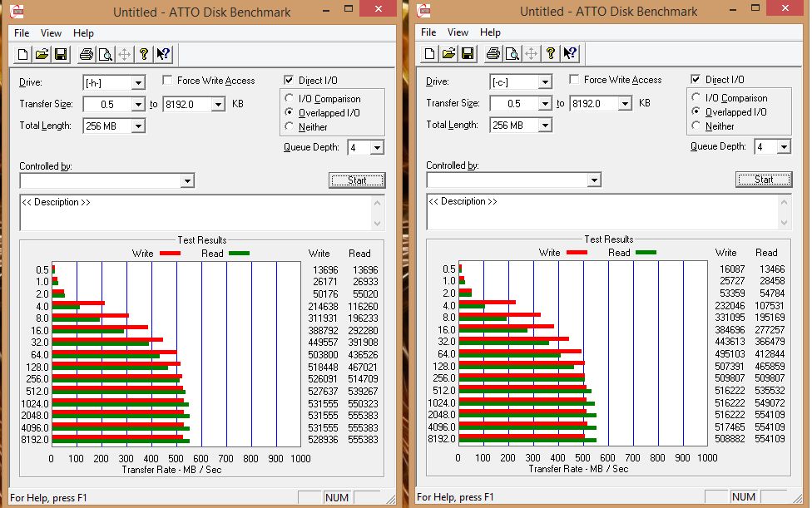Viewport: 812px width, 508px height.
Task: Click New document icon in left window
Action: pyautogui.click(x=22, y=54)
